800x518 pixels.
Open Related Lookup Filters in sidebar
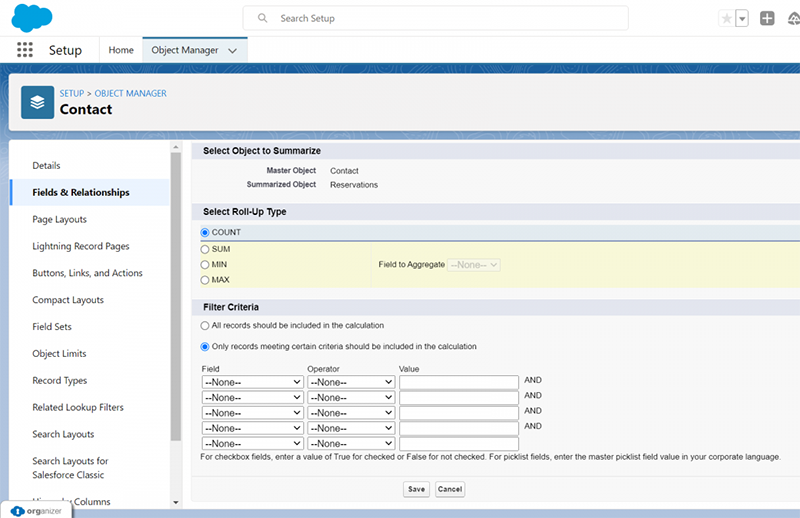point(78,407)
